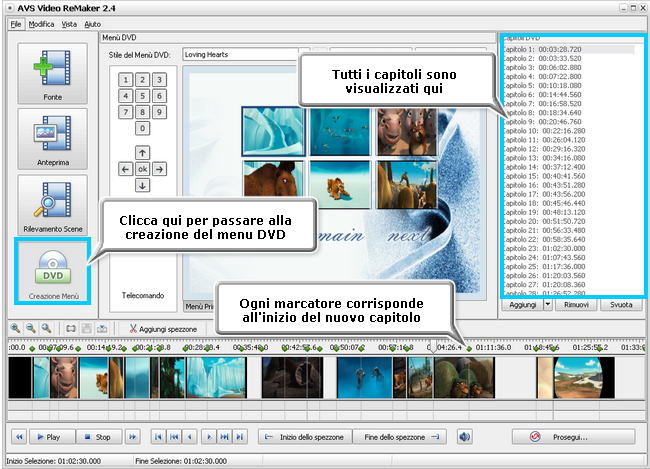650x469 pixels.
Task: Open the Modifica menu
Action: click(41, 24)
